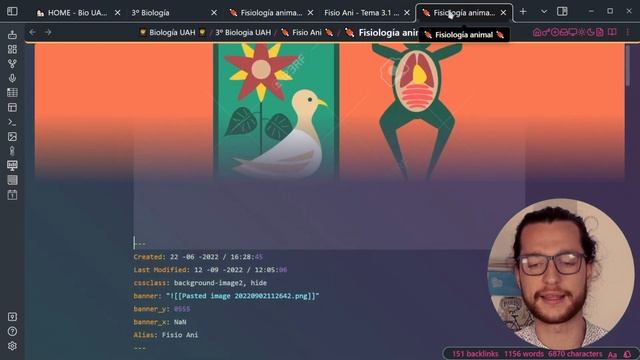
Task: Close the active Fisiología animal tab
Action: tap(503, 13)
